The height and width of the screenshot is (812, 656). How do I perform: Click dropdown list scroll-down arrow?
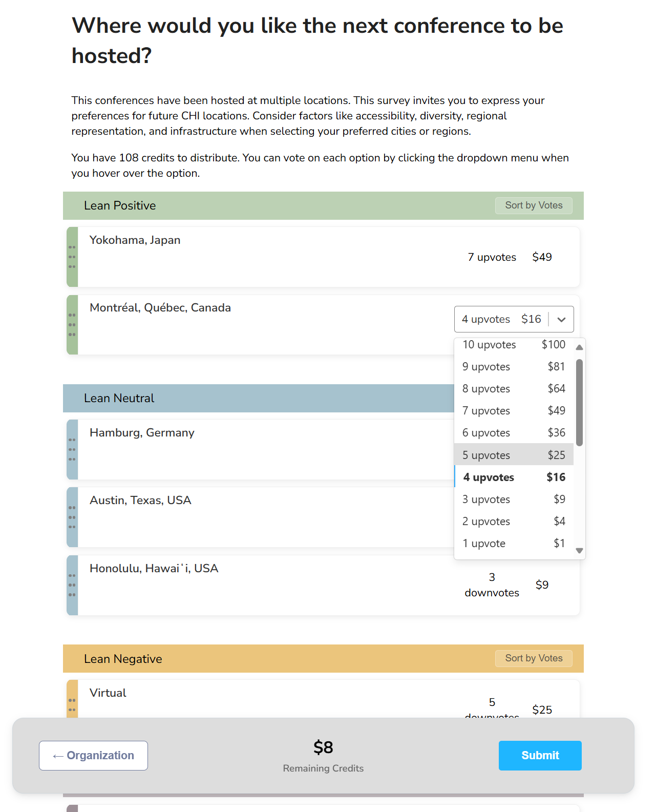(x=579, y=551)
